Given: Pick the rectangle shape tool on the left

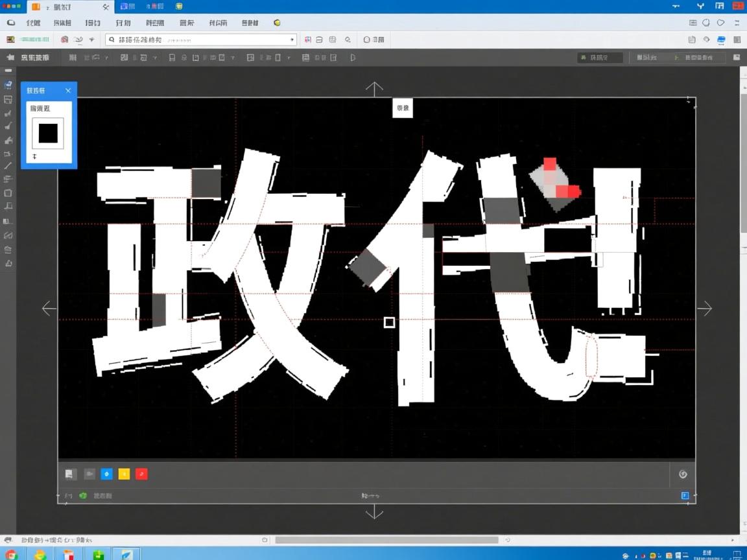Looking at the screenshot, I should pos(8,192).
